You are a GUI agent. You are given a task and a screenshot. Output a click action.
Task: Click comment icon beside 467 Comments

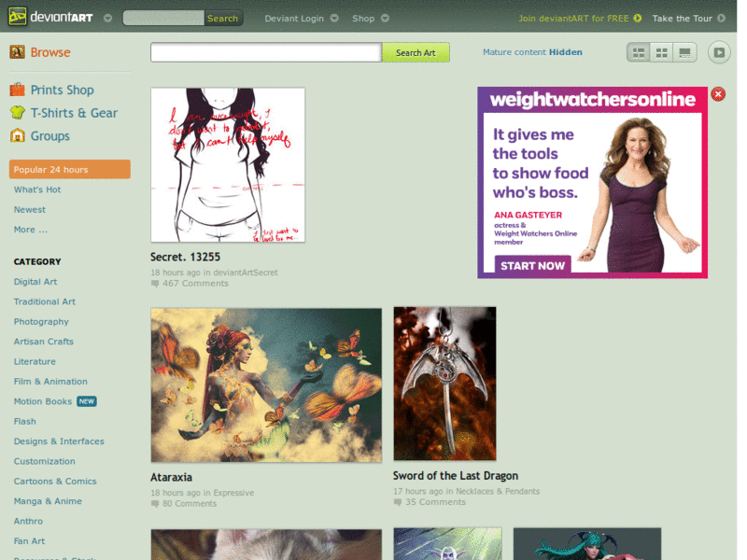(x=155, y=284)
